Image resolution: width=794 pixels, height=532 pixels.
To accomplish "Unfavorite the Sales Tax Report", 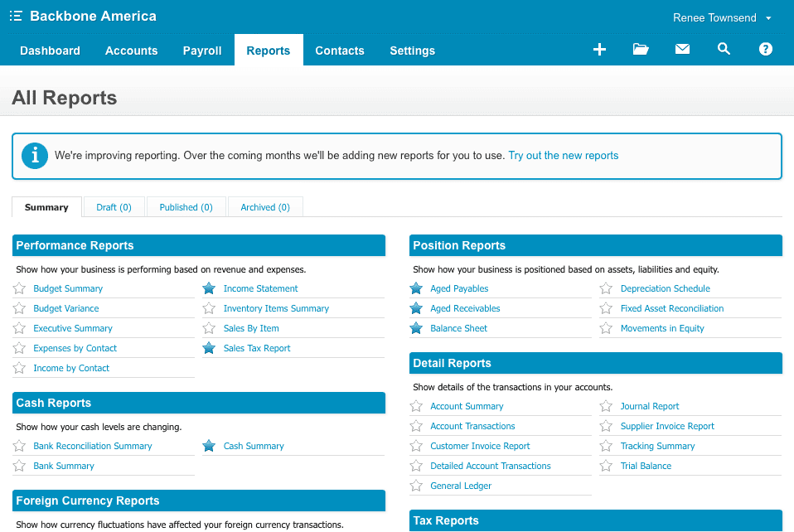I will click(209, 348).
